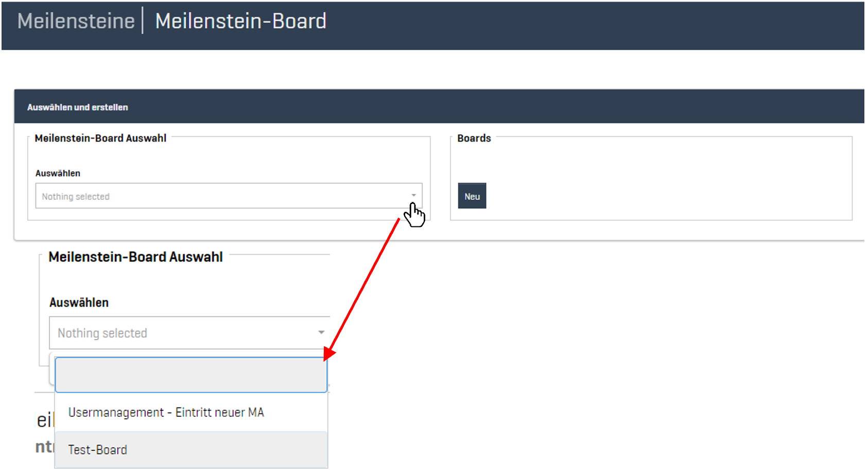The image size is (868, 476).
Task: Click the hand pointer cursor graphic
Action: (x=414, y=215)
